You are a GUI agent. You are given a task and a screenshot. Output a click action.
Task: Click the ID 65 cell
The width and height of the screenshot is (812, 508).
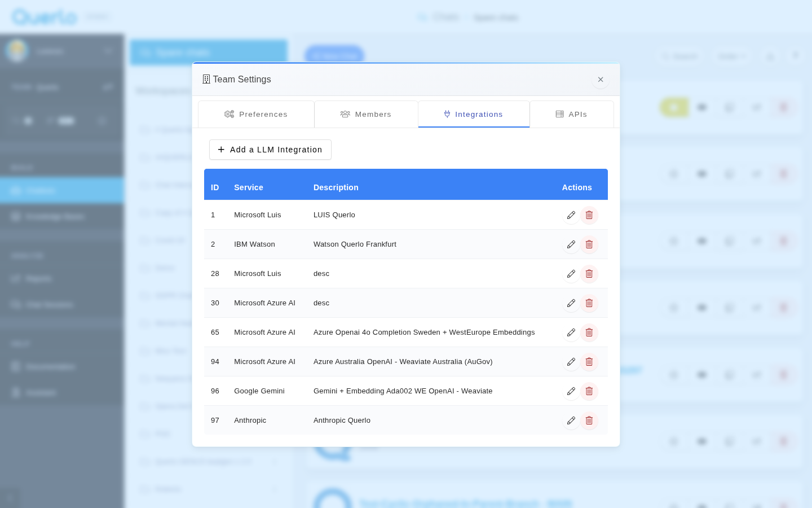click(x=215, y=332)
